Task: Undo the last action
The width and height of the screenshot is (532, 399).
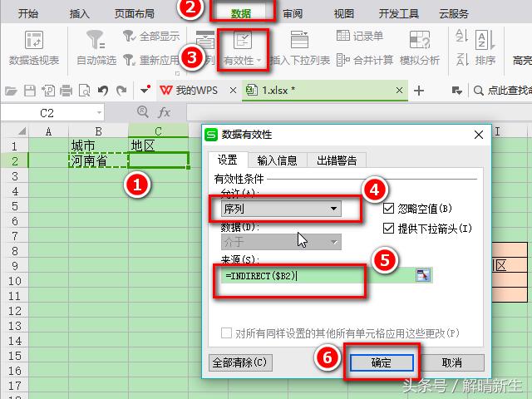Action: click(x=103, y=91)
